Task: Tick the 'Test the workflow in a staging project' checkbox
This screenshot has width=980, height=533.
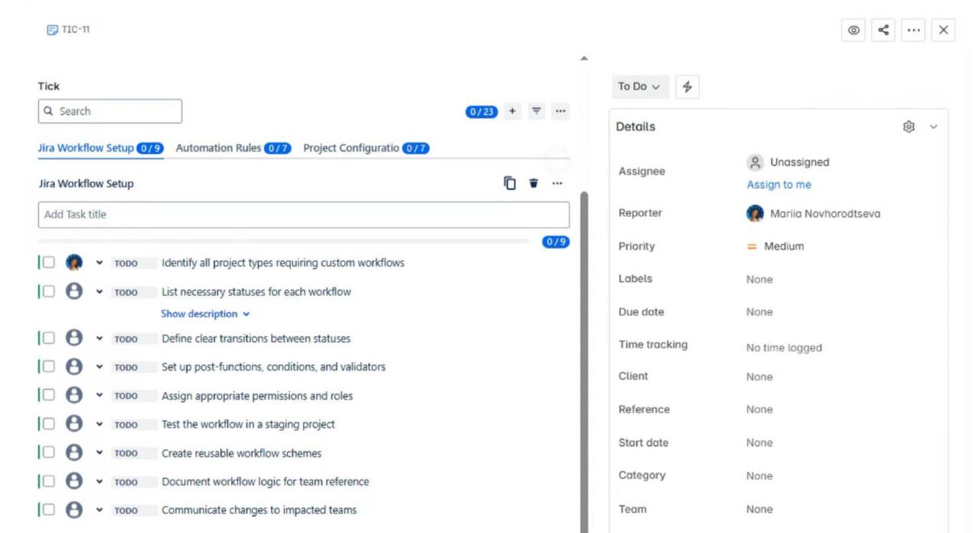Action: click(48, 423)
